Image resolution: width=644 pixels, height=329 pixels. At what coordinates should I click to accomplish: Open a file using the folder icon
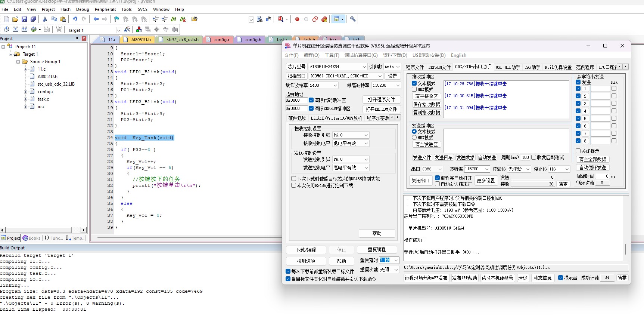tap(15, 19)
